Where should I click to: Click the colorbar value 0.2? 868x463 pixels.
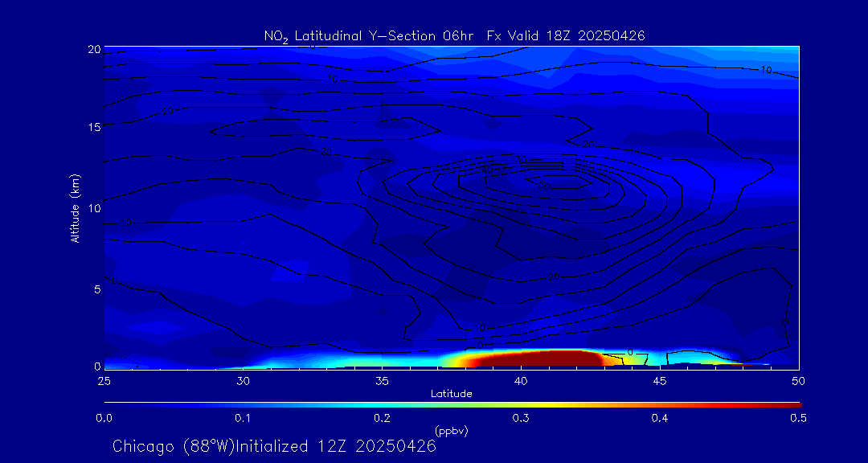[382, 418]
